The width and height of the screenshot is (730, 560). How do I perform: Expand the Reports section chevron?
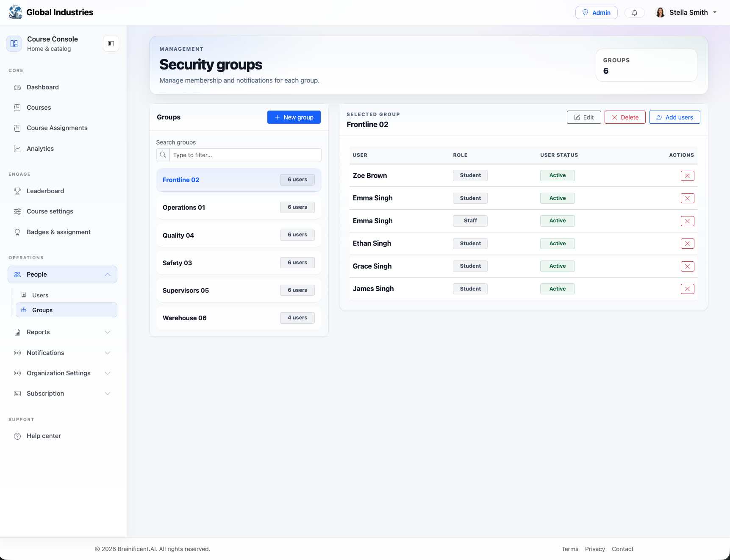coord(108,332)
